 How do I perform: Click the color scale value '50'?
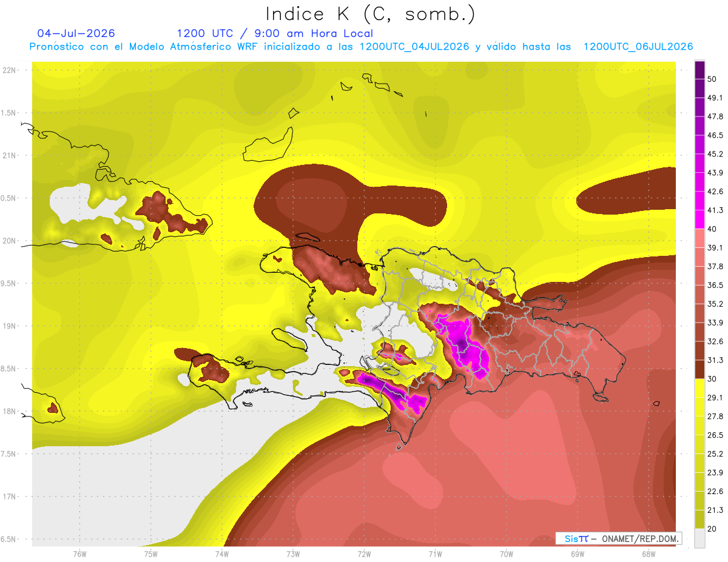[x=712, y=79]
